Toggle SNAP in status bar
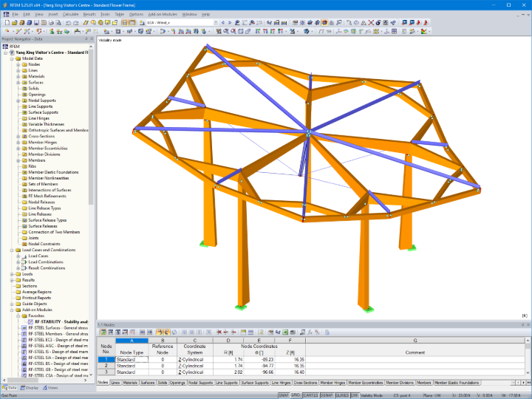This screenshot has width=532, height=399. pyautogui.click(x=284, y=395)
